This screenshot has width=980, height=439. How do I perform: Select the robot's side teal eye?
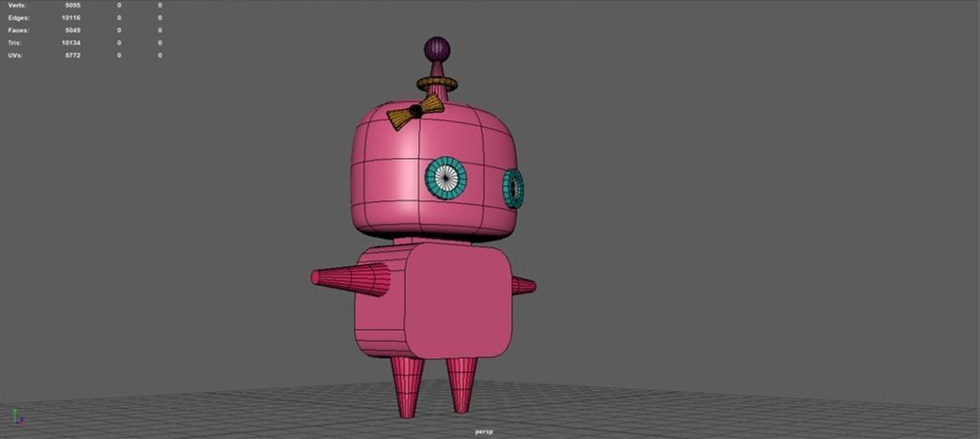[x=513, y=188]
